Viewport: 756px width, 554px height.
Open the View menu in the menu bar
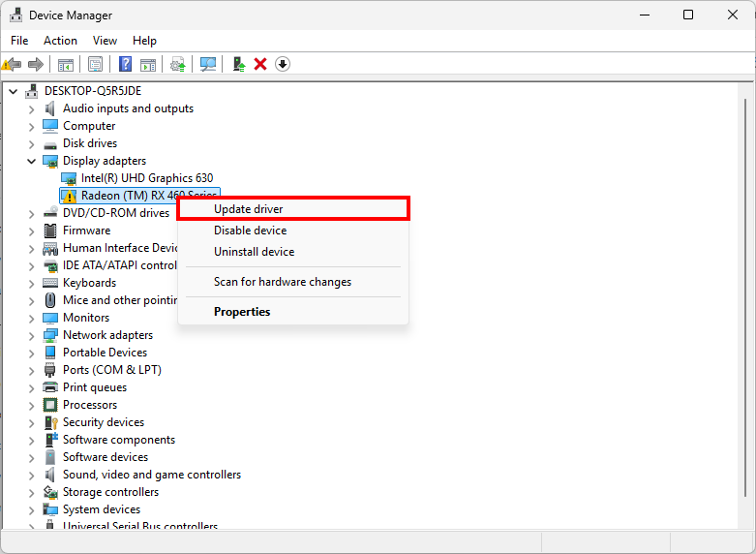pyautogui.click(x=105, y=41)
